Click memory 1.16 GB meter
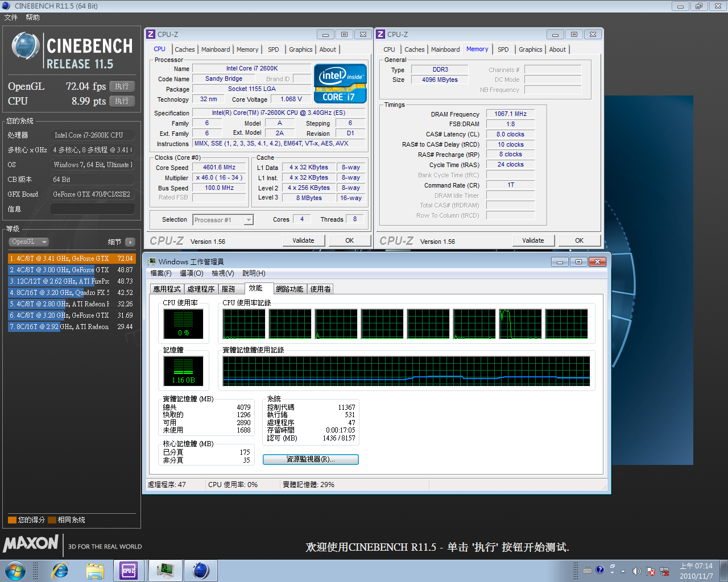Image resolution: width=728 pixels, height=582 pixels. [x=183, y=372]
